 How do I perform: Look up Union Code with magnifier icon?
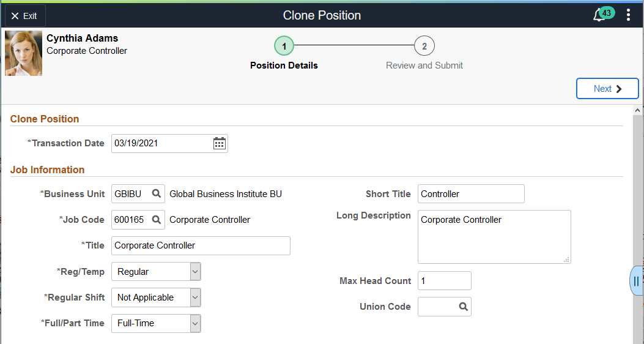coord(463,307)
